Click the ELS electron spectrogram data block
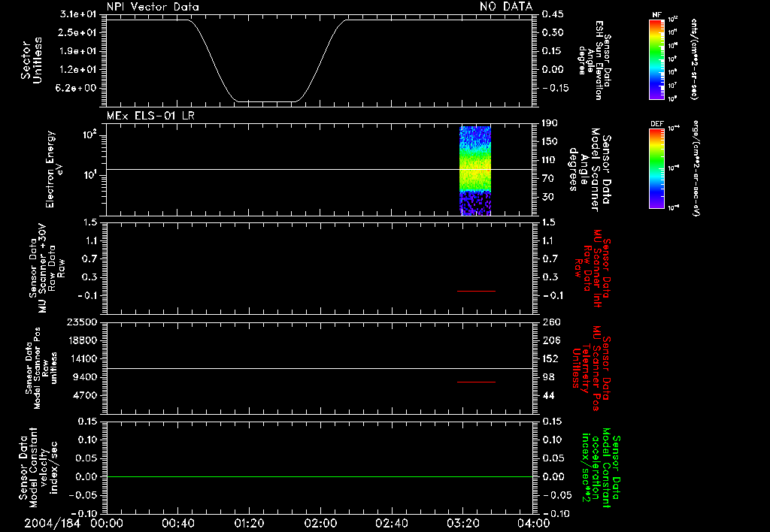Image resolution: width=770 pixels, height=532 pixels. pos(475,171)
